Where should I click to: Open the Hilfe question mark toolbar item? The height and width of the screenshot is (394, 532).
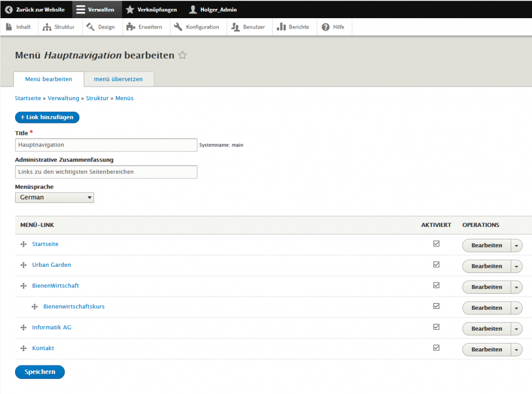click(x=333, y=27)
